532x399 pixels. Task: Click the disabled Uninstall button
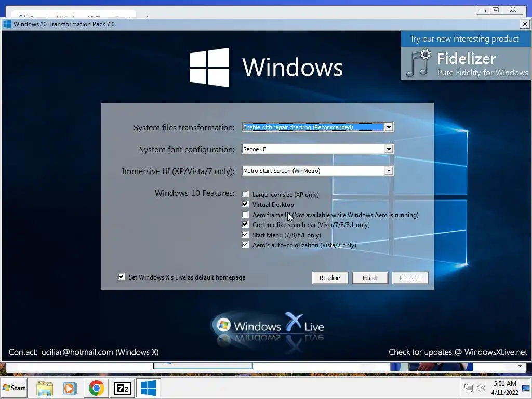point(410,278)
